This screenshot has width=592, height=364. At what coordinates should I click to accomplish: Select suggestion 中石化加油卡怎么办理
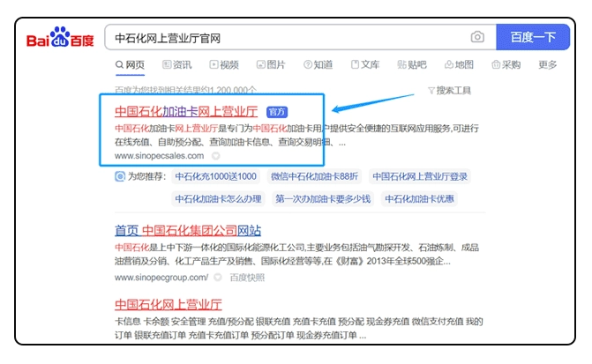[218, 199]
